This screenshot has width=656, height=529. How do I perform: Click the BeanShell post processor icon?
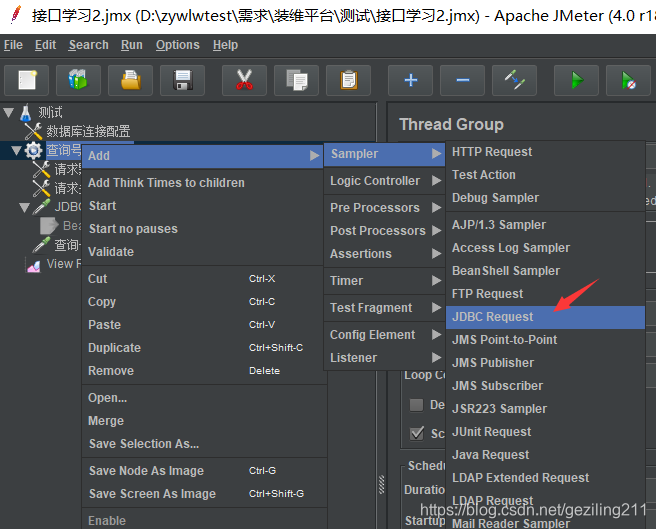click(49, 226)
